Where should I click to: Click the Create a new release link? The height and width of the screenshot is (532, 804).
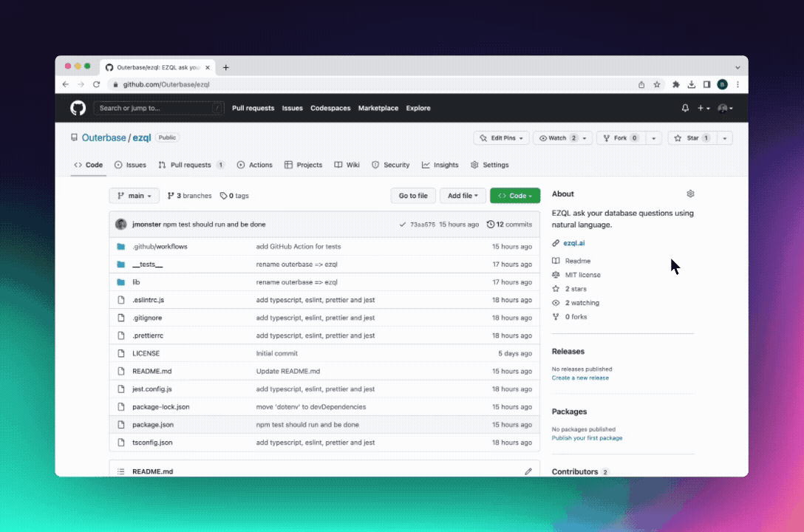coord(580,378)
